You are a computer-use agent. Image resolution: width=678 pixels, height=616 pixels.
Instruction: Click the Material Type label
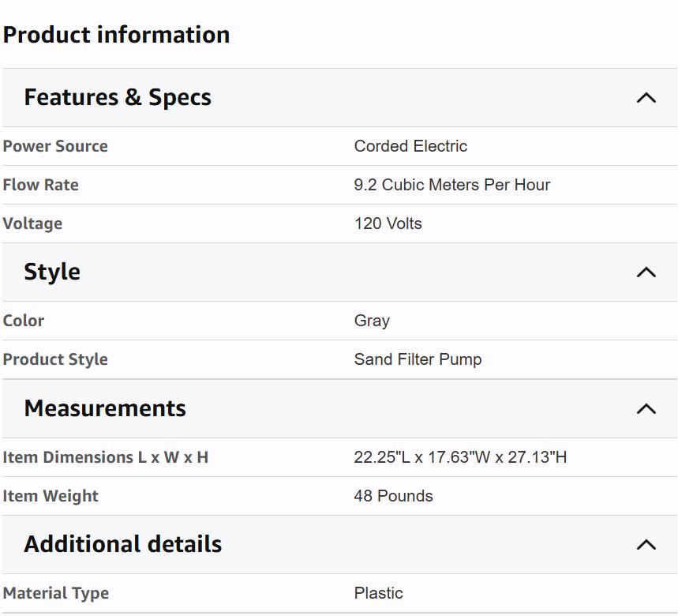(x=56, y=593)
